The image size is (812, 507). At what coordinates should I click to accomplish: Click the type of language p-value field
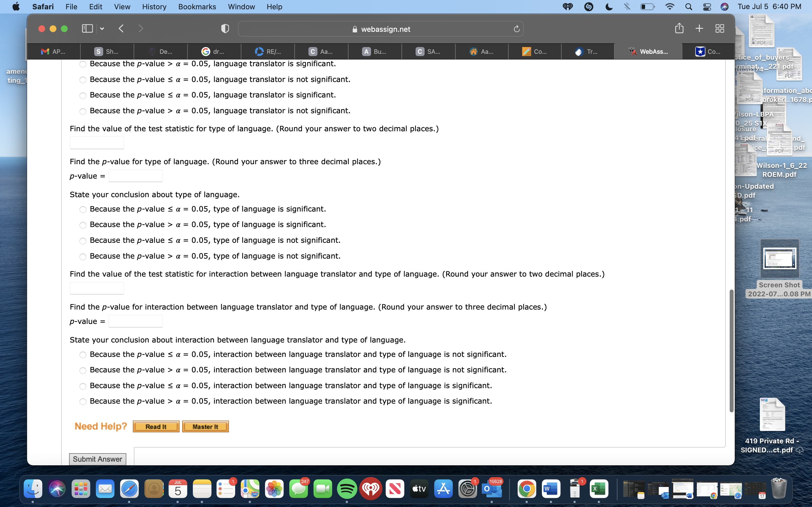pos(136,176)
